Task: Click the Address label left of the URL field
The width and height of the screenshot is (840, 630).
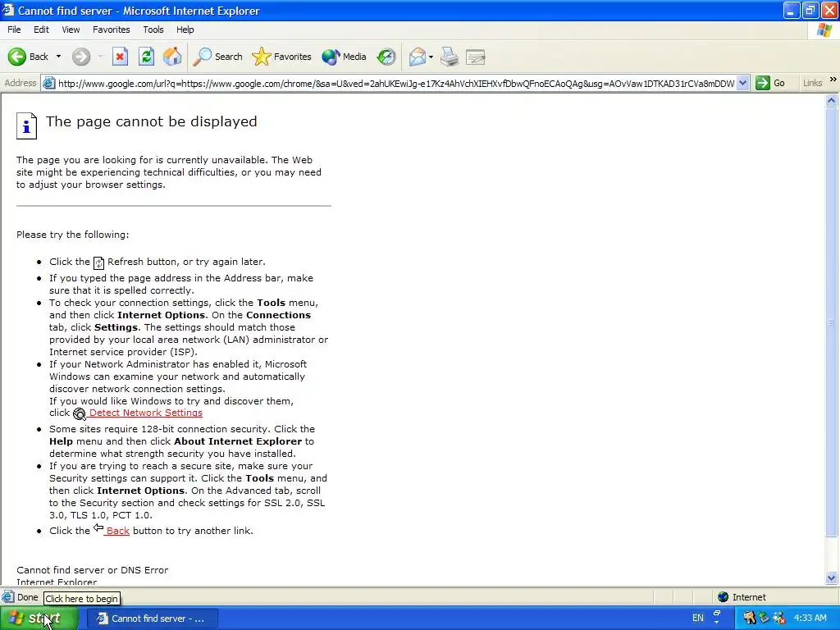Action: coord(21,83)
